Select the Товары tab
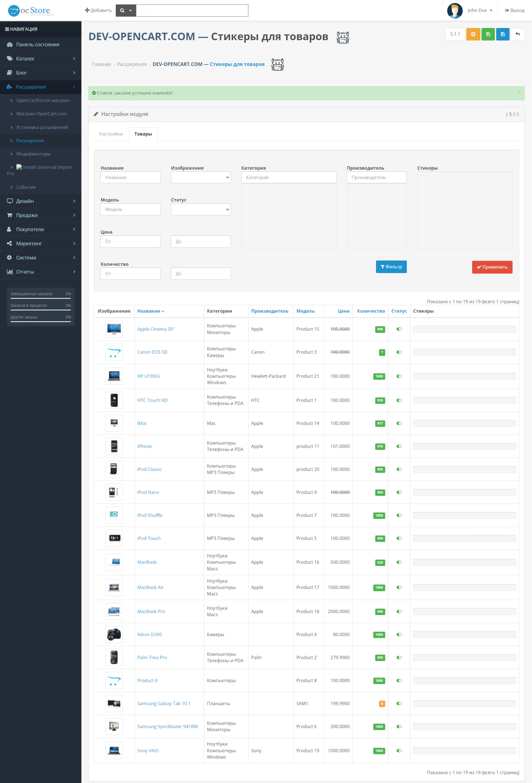The image size is (532, 783). tap(143, 134)
